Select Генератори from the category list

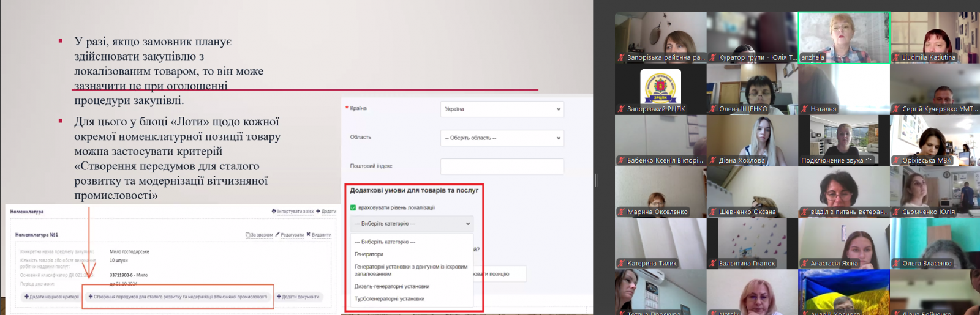coord(369,254)
